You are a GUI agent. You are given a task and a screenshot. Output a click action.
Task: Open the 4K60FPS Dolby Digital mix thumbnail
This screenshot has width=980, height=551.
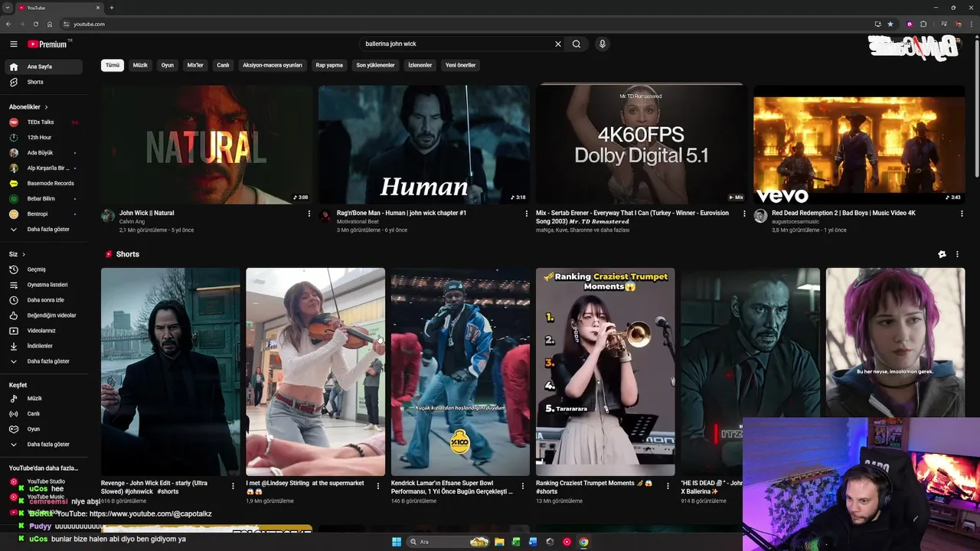click(x=642, y=144)
